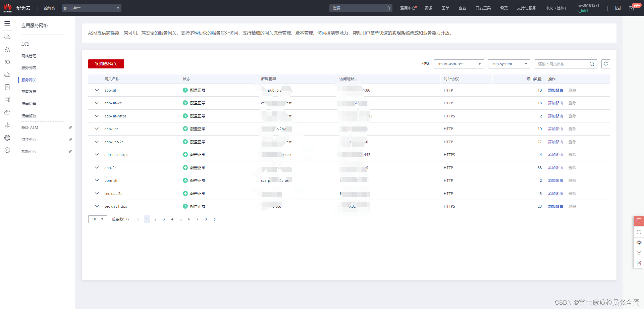Open the notifications bell icon
This screenshot has width=644, height=309.
631,8
